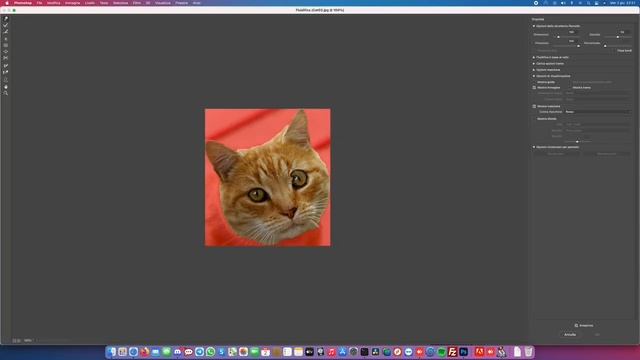This screenshot has height=360, width=640.
Task: Select the Pucker tool
Action: 6,45
